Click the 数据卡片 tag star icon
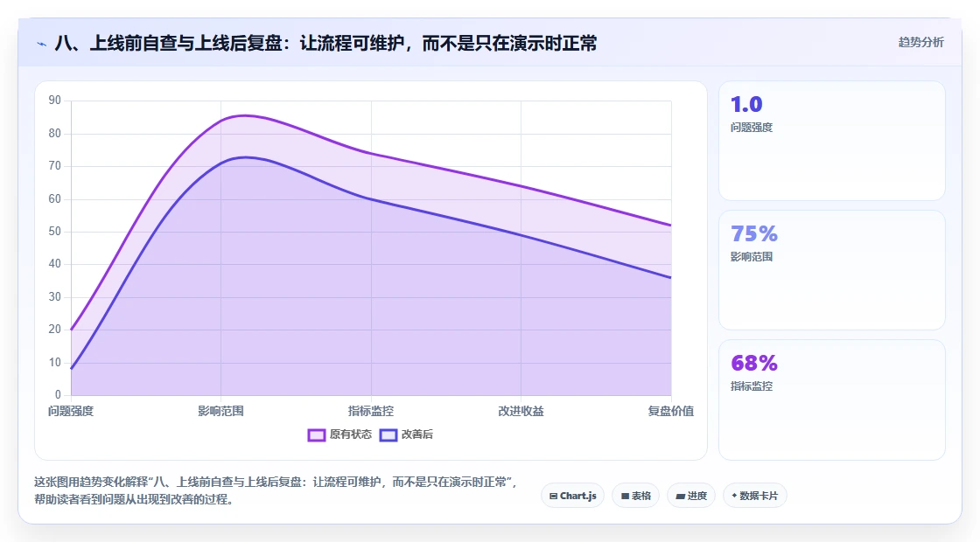 pos(734,496)
